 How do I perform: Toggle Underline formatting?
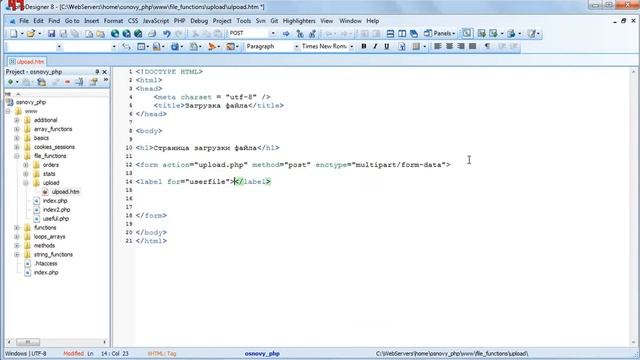[387, 47]
